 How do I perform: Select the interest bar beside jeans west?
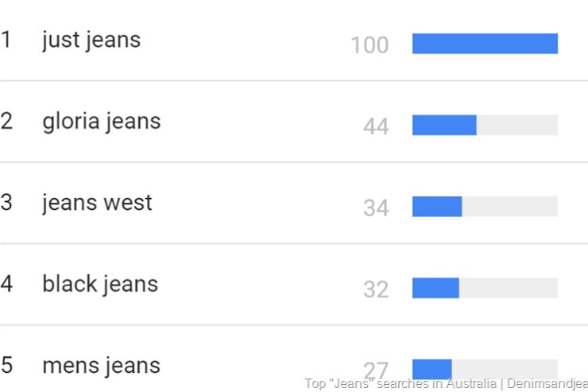(485, 207)
